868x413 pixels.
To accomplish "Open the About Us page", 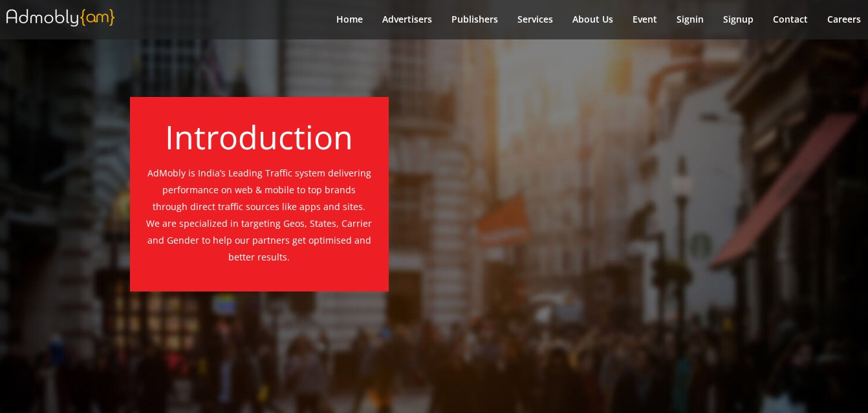I will coord(592,19).
